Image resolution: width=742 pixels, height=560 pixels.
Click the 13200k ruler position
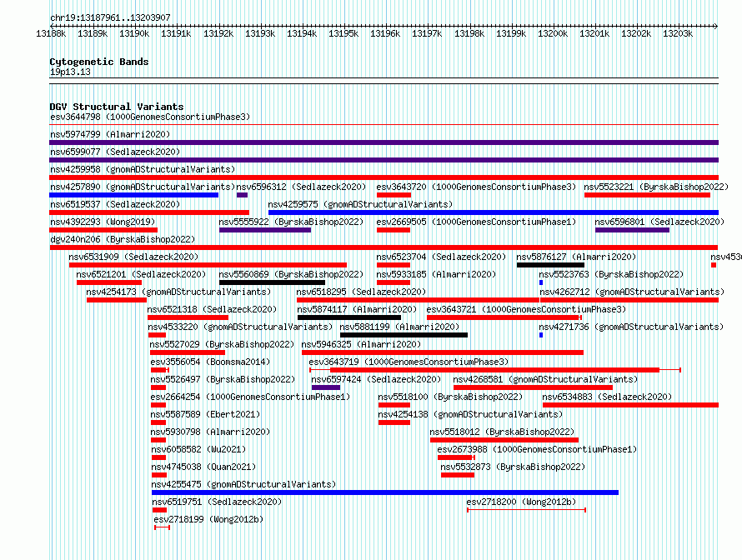(x=553, y=33)
